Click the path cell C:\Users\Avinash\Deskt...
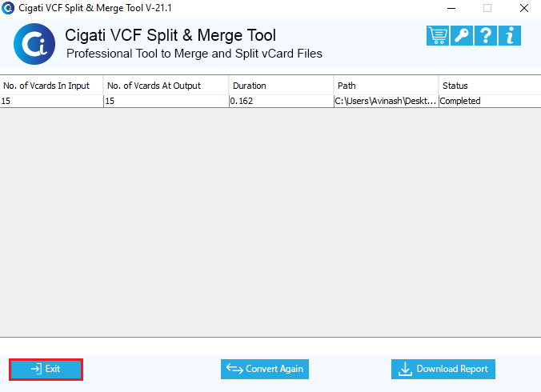Image resolution: width=541 pixels, height=392 pixels. (386, 101)
